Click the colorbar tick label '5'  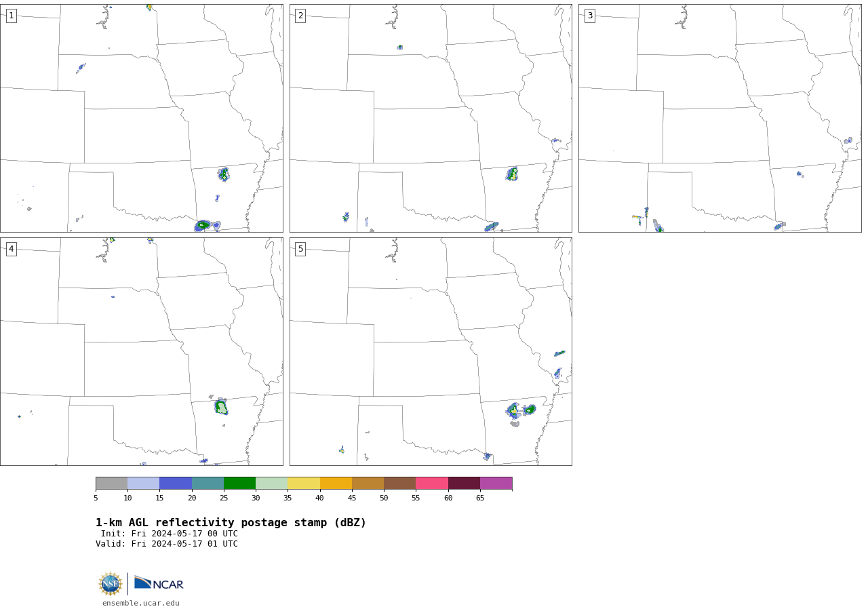tap(96, 498)
